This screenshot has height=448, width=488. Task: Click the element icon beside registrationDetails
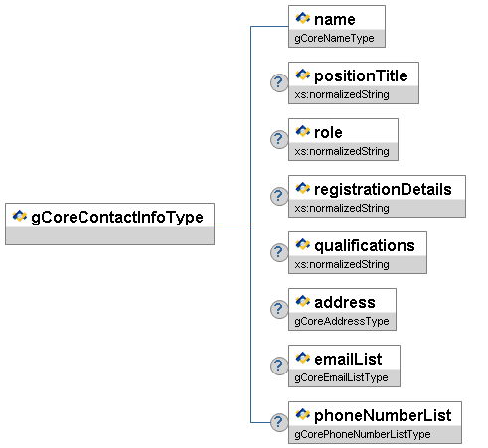(x=303, y=188)
